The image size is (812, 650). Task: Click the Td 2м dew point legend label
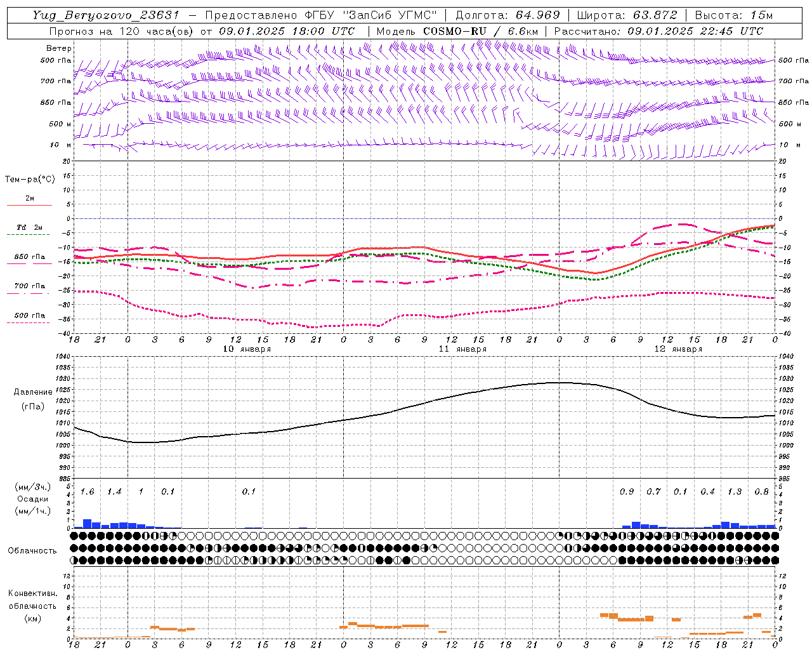pyautogui.click(x=30, y=227)
